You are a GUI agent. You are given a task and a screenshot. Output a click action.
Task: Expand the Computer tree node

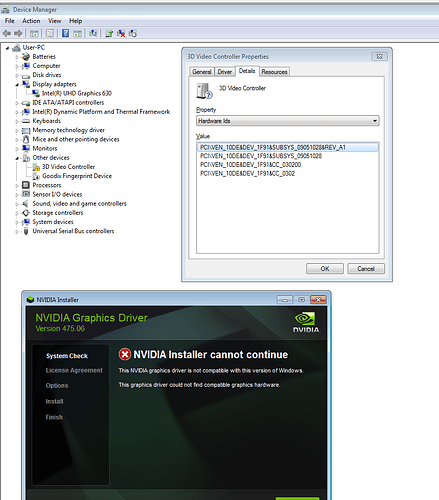17,66
